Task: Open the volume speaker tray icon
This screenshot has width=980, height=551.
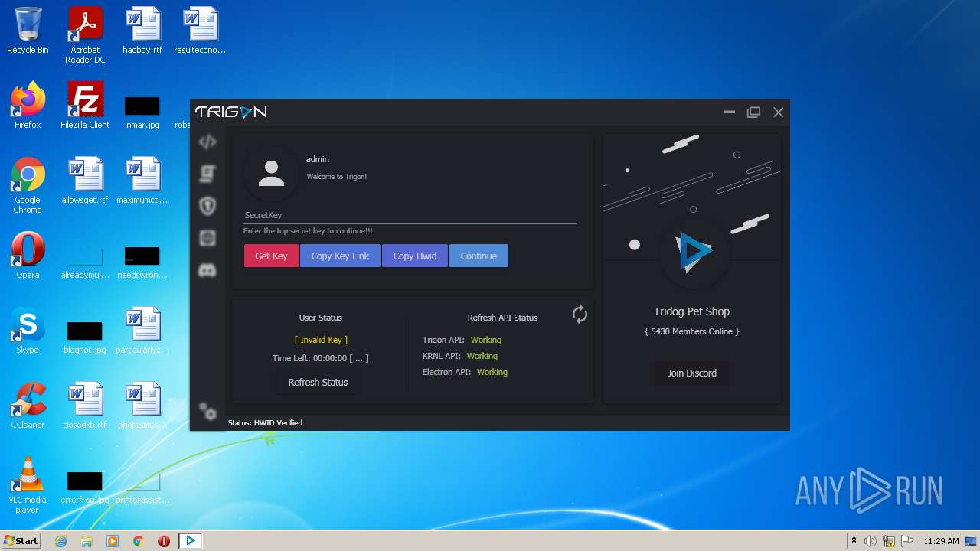Action: click(x=871, y=541)
